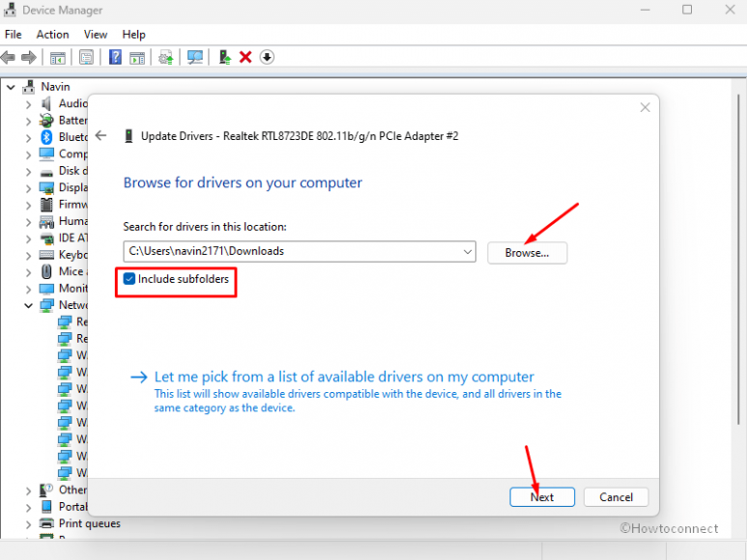
Task: Select the Mice category icon
Action: (46, 271)
